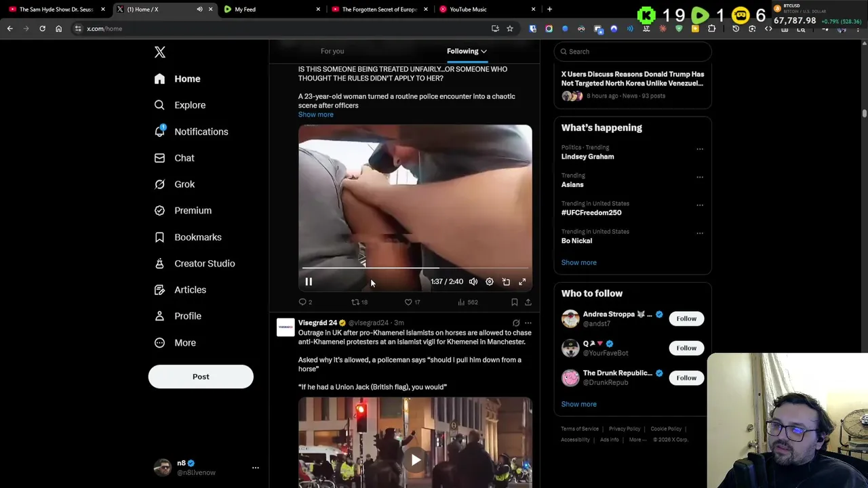Open more options for Bo Nickal trend
The image size is (868, 488).
click(x=700, y=234)
